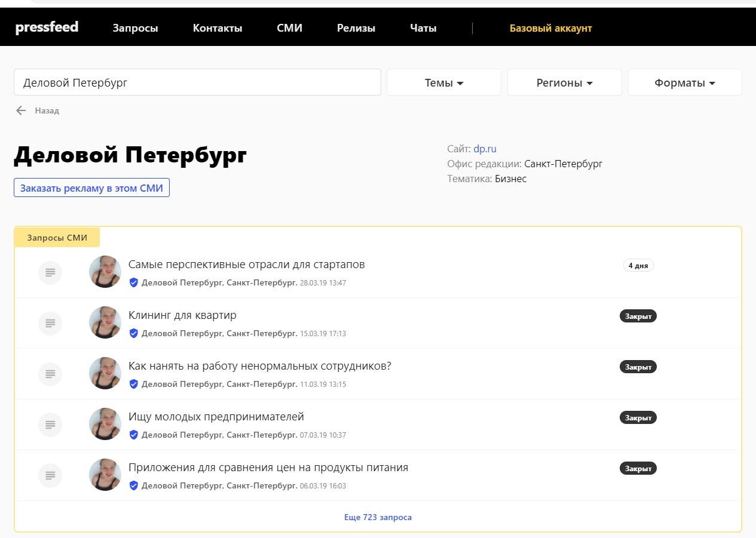Click the search field containing 'Деловой Петербург'
The image size is (756, 538).
(x=197, y=82)
